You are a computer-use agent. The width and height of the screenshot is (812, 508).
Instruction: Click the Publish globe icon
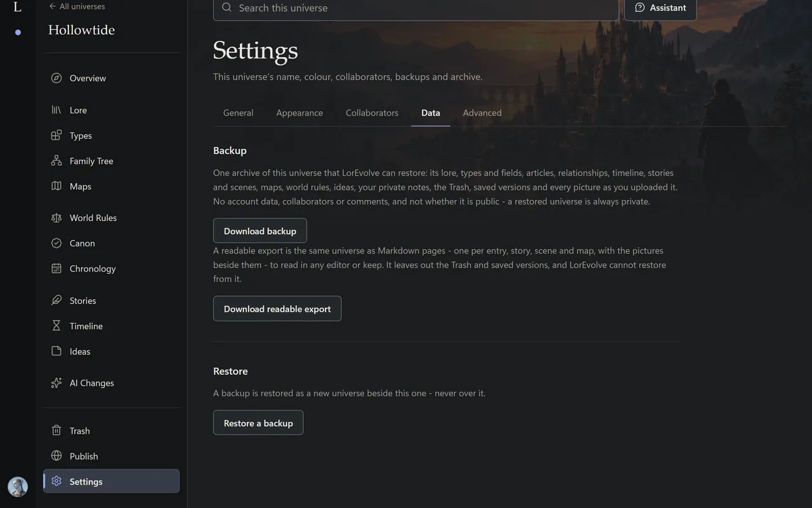coord(56,456)
